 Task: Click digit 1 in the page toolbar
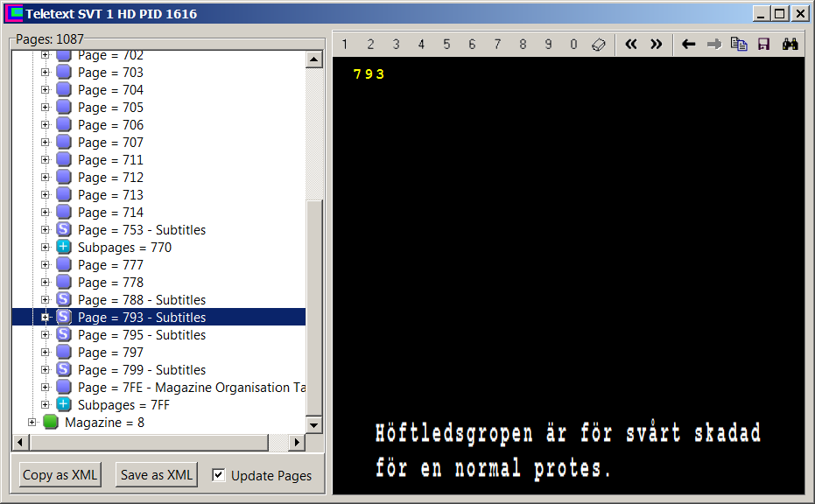(x=345, y=44)
